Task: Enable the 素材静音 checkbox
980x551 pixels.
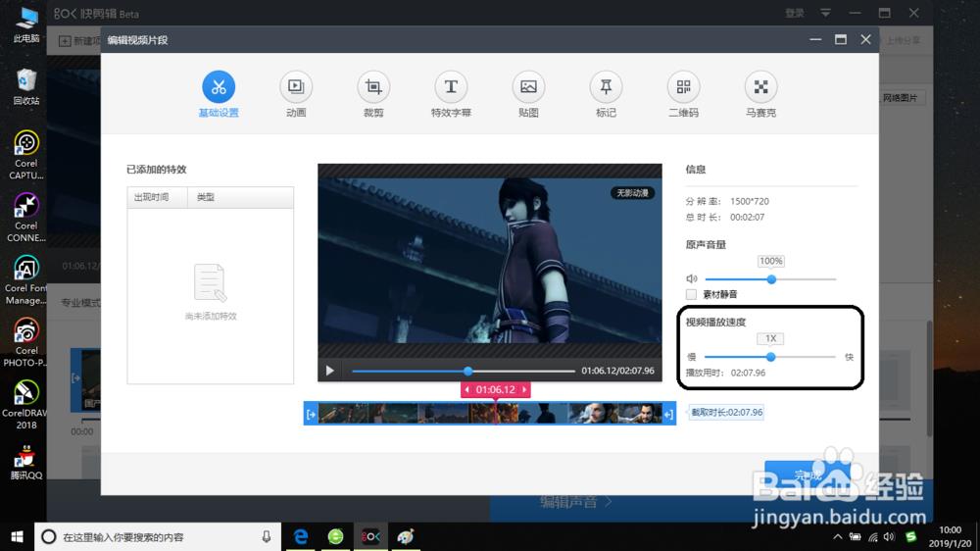Action: pos(691,294)
